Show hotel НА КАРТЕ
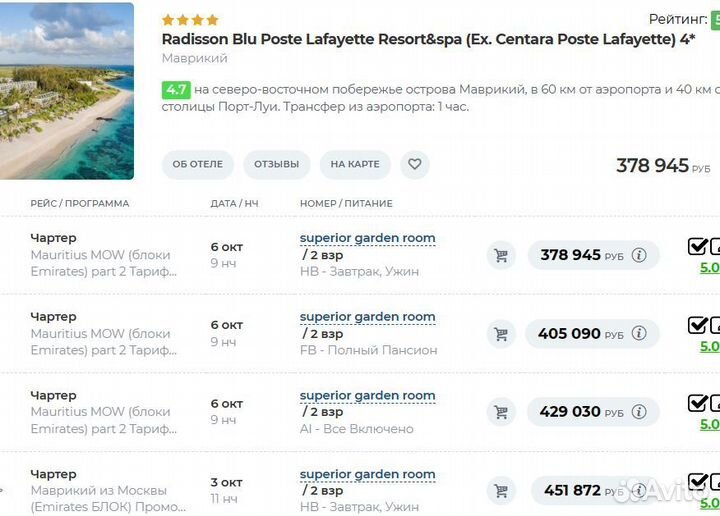Viewport: 720px width, 516px height. [355, 164]
